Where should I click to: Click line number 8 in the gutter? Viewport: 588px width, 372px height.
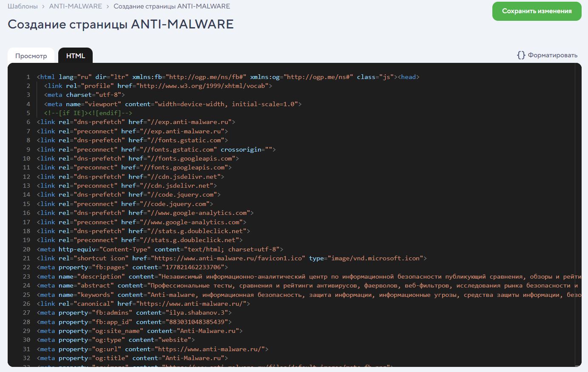[28, 140]
